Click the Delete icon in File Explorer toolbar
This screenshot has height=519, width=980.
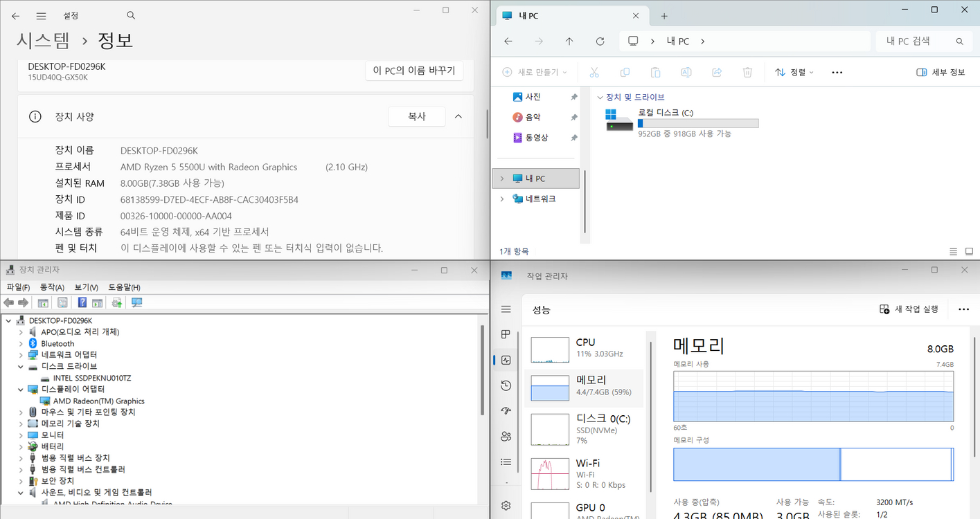pyautogui.click(x=747, y=71)
